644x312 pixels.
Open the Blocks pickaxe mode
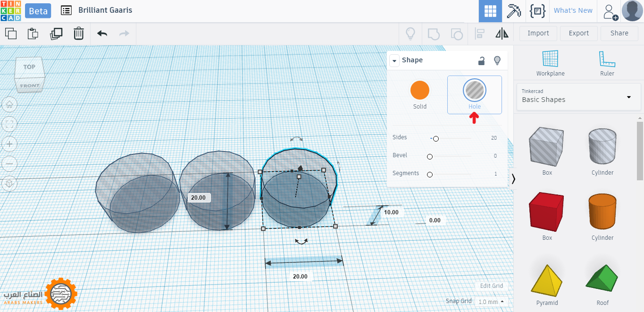click(x=514, y=11)
